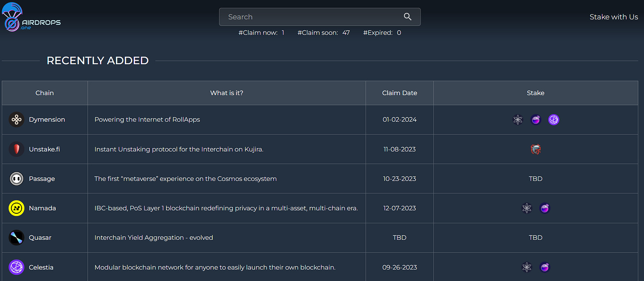Image resolution: width=644 pixels, height=281 pixels.
Task: Click Cosmos atom stake icon in Celestia row
Action: click(x=527, y=267)
